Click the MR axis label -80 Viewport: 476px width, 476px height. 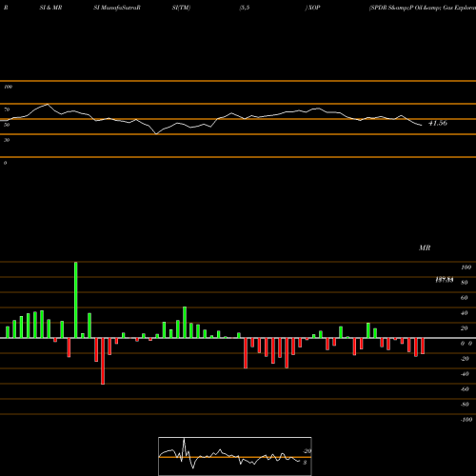point(465,405)
